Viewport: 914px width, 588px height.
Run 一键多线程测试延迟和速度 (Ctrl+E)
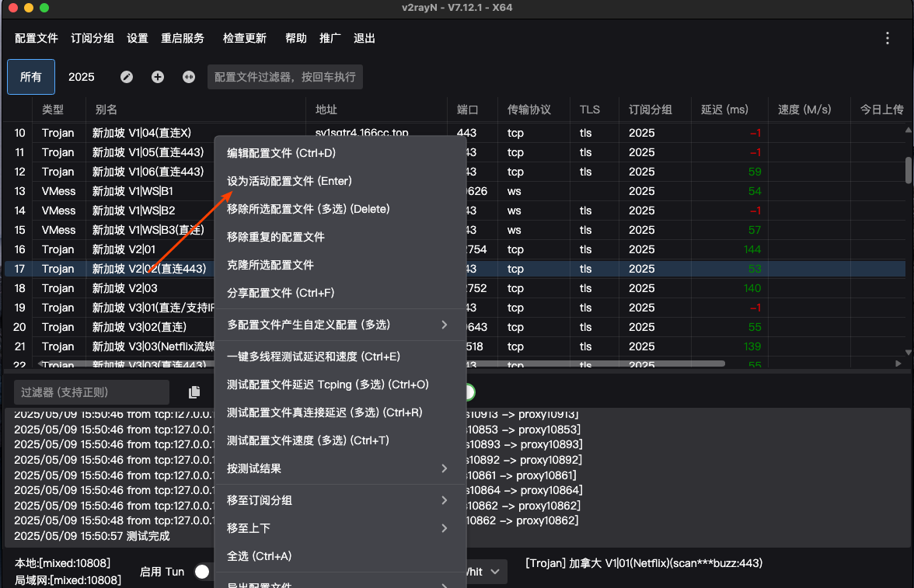click(340, 357)
